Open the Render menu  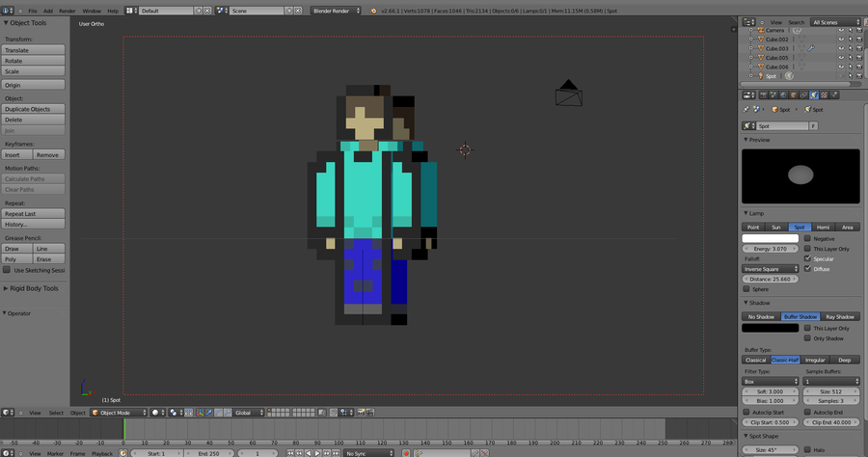point(67,11)
